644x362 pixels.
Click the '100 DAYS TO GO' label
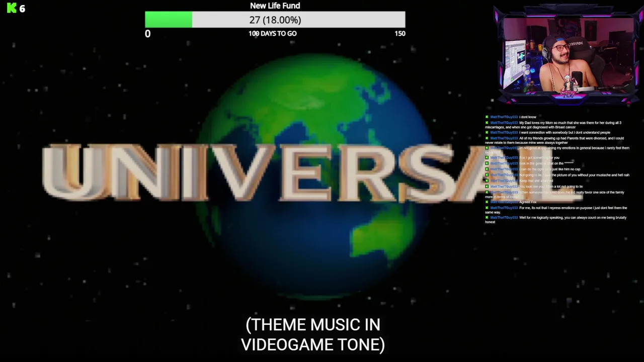click(273, 33)
